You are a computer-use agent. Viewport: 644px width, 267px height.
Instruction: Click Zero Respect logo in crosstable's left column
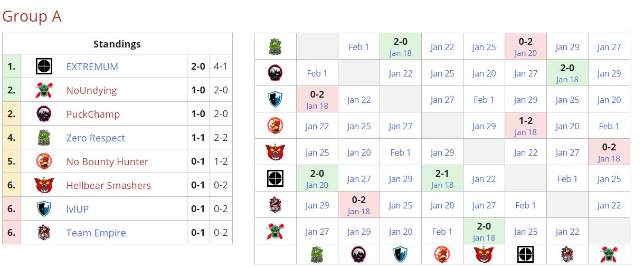[x=275, y=46]
